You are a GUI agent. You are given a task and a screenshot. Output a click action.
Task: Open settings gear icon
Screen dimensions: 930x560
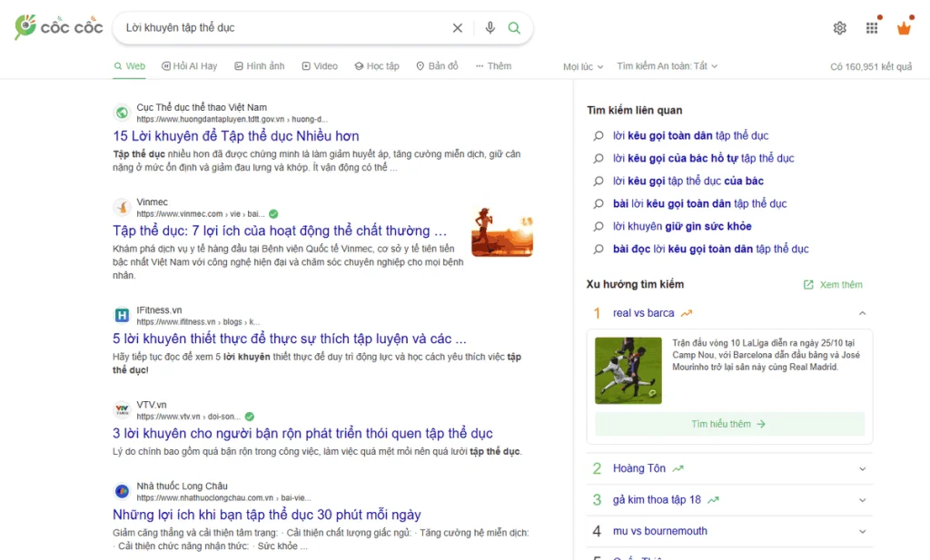pos(839,28)
